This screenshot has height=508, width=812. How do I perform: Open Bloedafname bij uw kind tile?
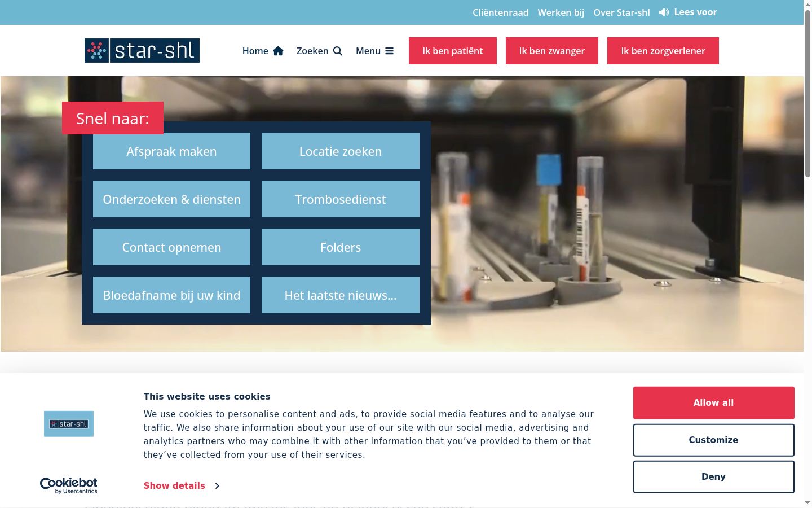tap(171, 295)
